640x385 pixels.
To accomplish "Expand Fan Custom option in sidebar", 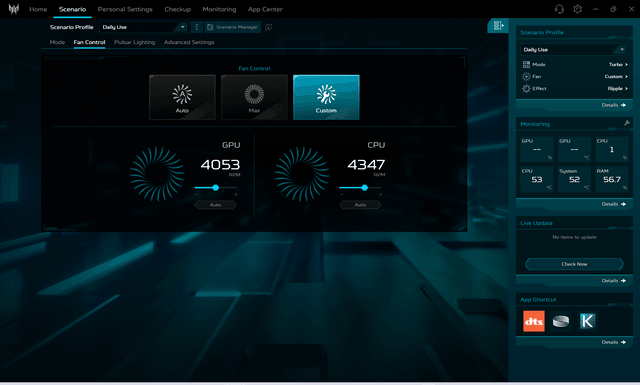I will [x=616, y=76].
